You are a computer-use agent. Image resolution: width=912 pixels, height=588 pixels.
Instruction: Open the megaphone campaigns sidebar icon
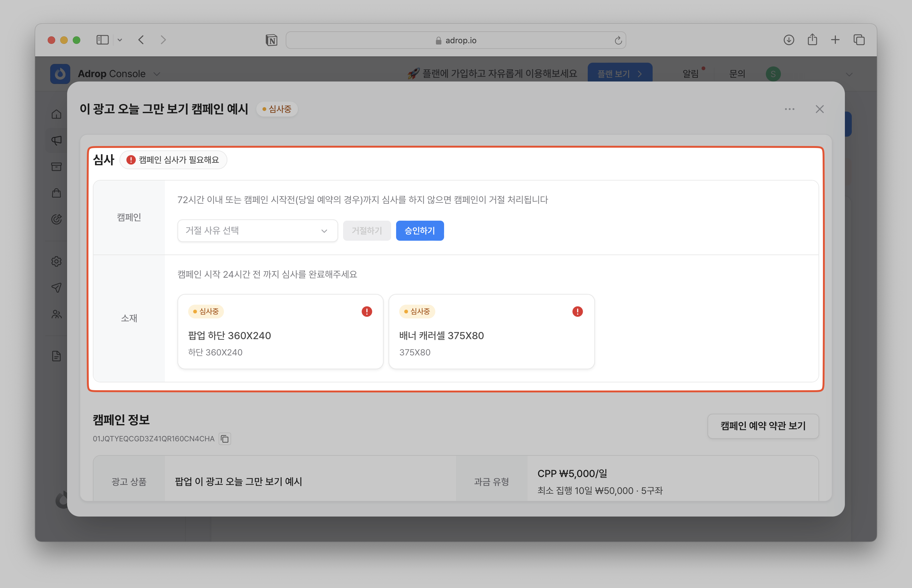(x=56, y=140)
